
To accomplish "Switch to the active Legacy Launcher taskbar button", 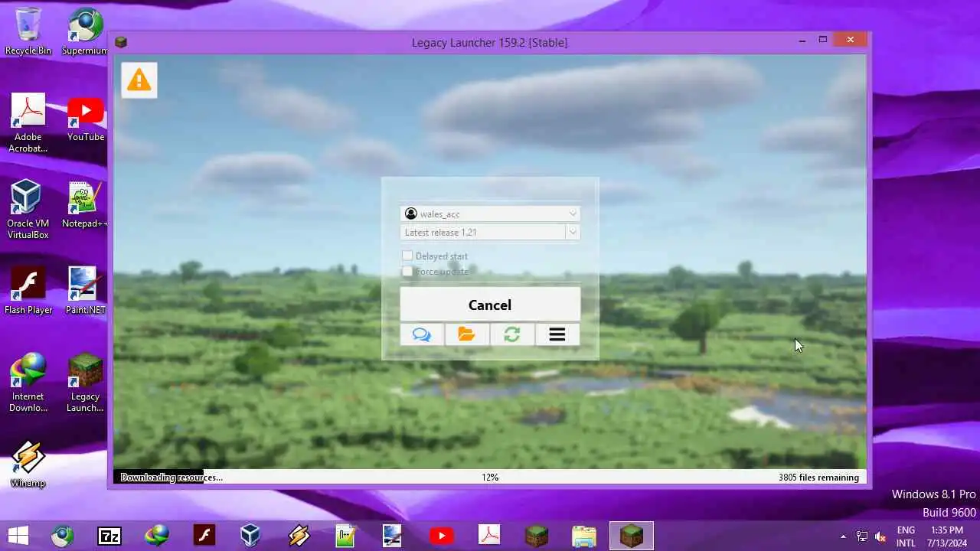I will click(632, 536).
